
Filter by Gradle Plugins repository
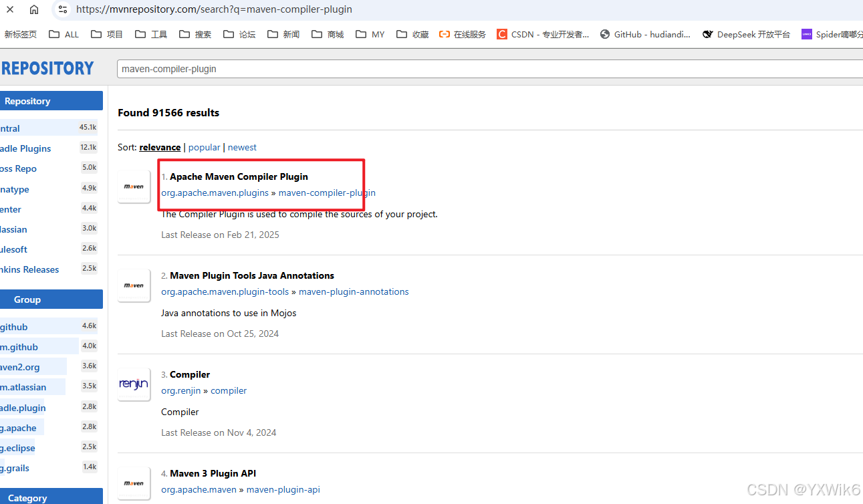click(49, 148)
